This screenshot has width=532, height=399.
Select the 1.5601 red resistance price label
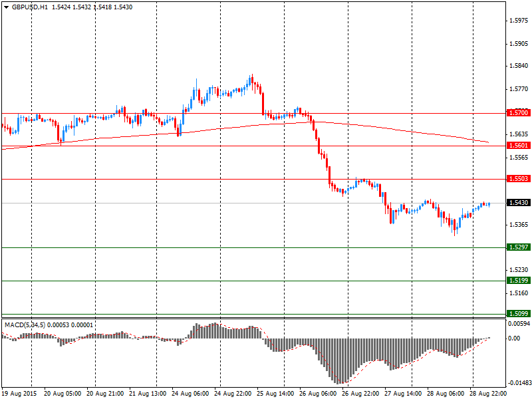click(518, 145)
